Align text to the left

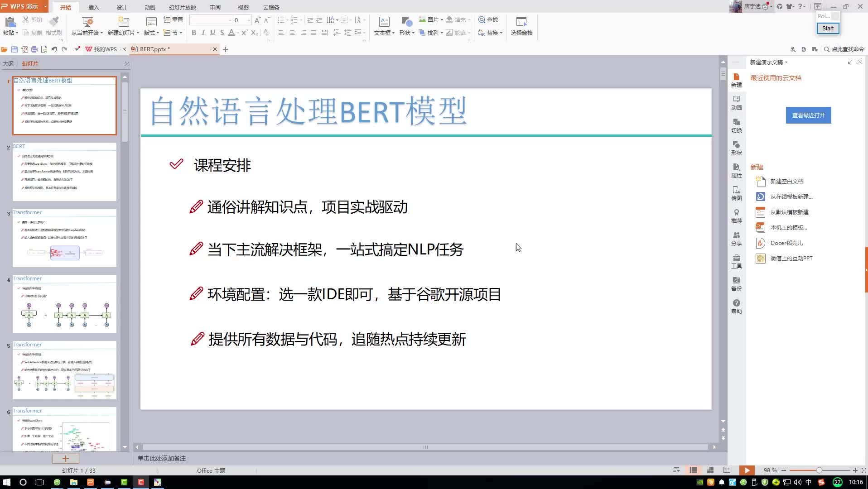pyautogui.click(x=281, y=33)
